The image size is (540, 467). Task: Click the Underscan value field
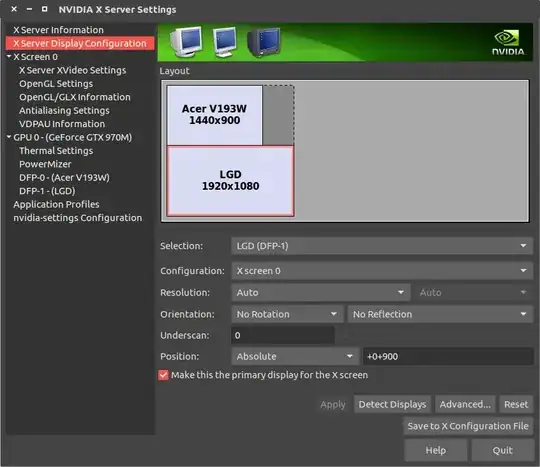click(x=283, y=335)
